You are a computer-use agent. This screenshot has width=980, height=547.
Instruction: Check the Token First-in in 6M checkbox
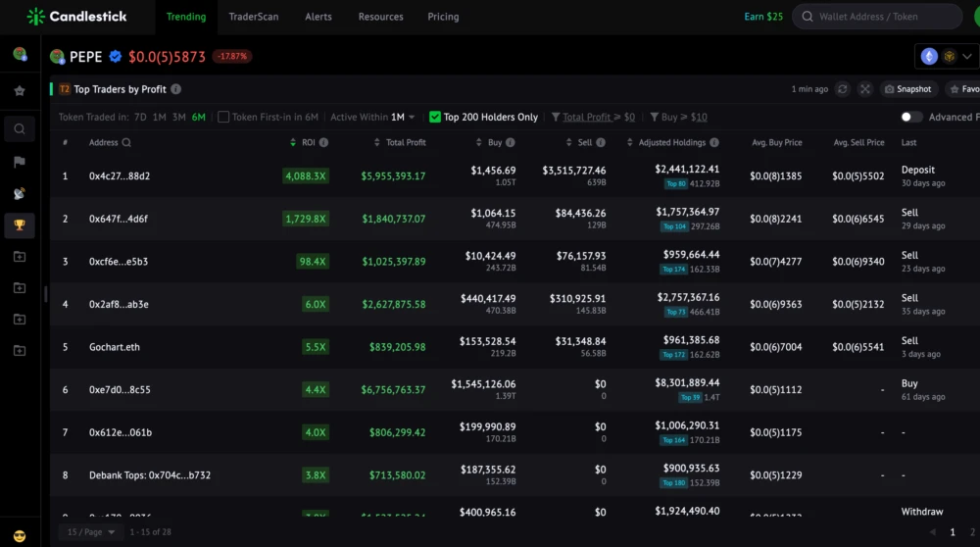223,117
